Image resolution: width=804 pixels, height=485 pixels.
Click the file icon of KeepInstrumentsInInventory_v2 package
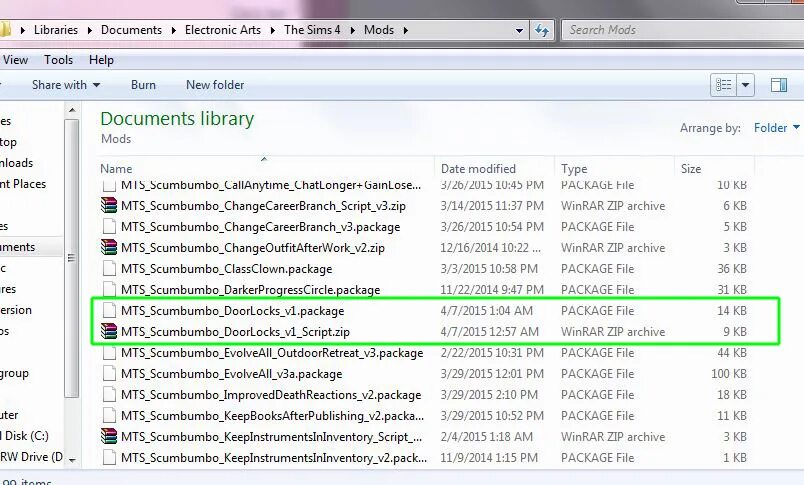(x=109, y=458)
